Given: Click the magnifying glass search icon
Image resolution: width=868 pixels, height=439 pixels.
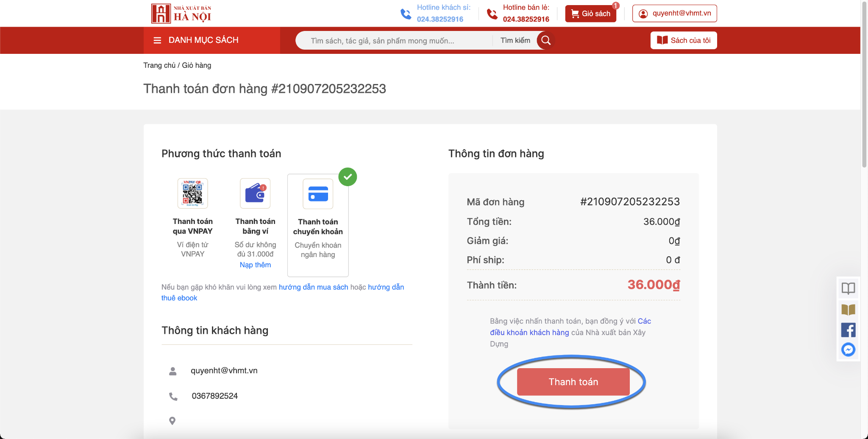Looking at the screenshot, I should pos(546,40).
